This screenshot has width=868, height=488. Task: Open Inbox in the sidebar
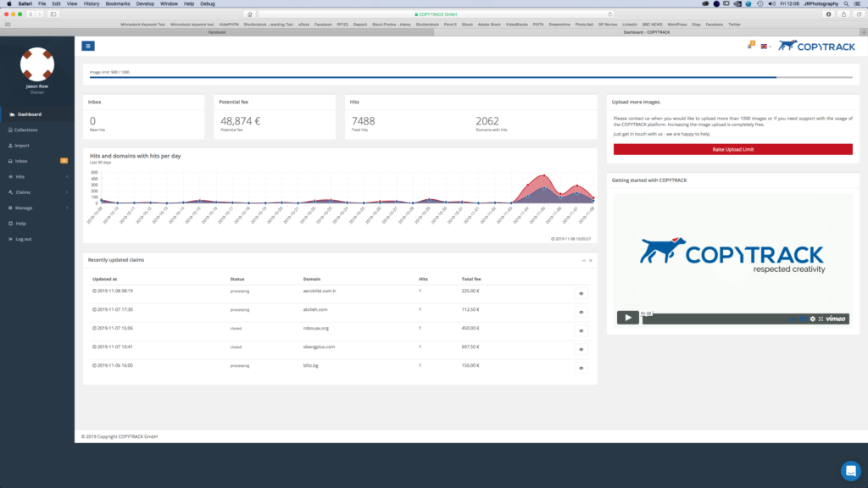pos(37,161)
